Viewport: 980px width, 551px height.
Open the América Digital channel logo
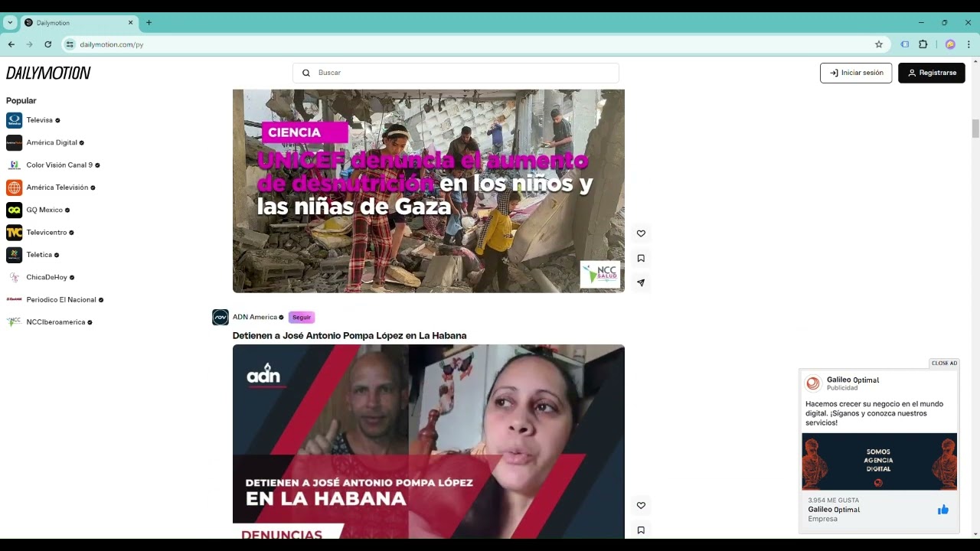click(x=15, y=142)
